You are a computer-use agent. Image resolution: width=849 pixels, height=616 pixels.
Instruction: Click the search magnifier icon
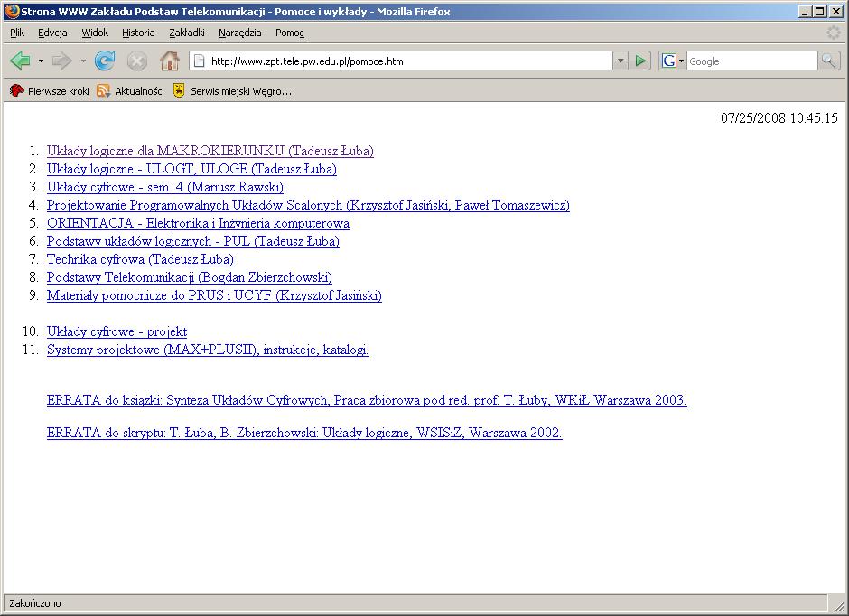tap(828, 61)
